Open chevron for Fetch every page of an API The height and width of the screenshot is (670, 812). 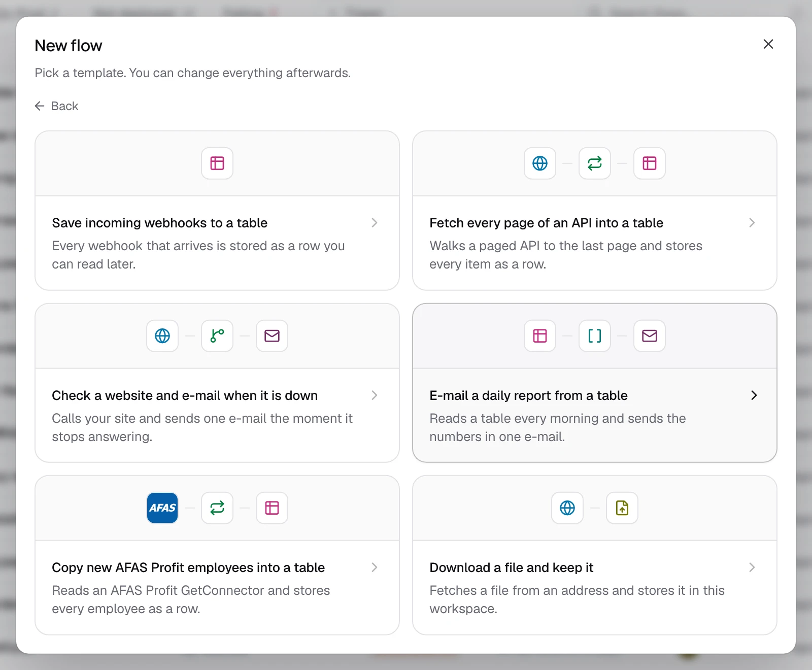pyautogui.click(x=752, y=223)
